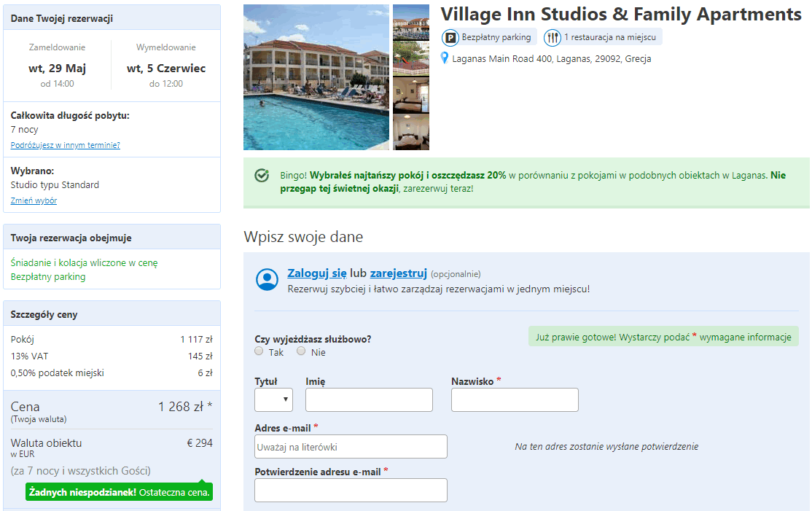This screenshot has width=812, height=511.
Task: Click the free parking P icon
Action: [x=450, y=37]
